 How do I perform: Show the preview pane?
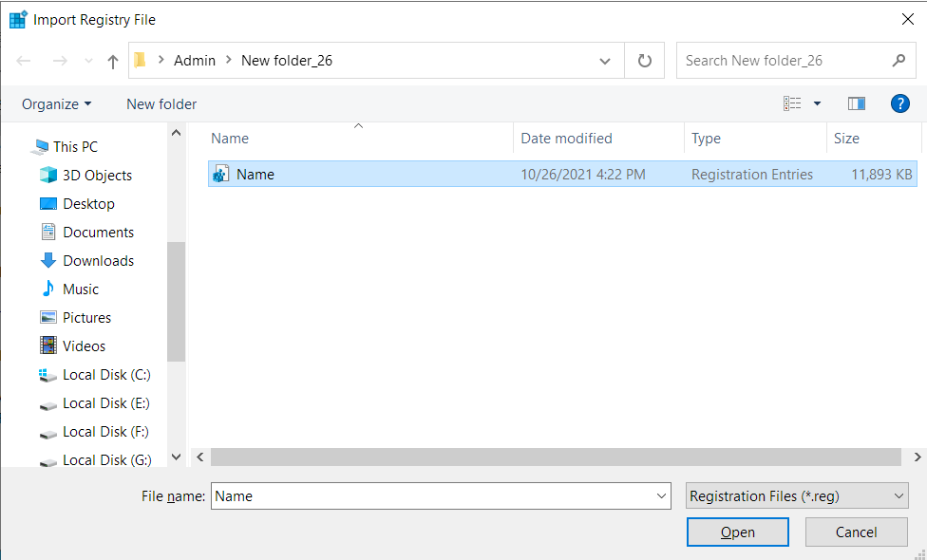[x=857, y=103]
